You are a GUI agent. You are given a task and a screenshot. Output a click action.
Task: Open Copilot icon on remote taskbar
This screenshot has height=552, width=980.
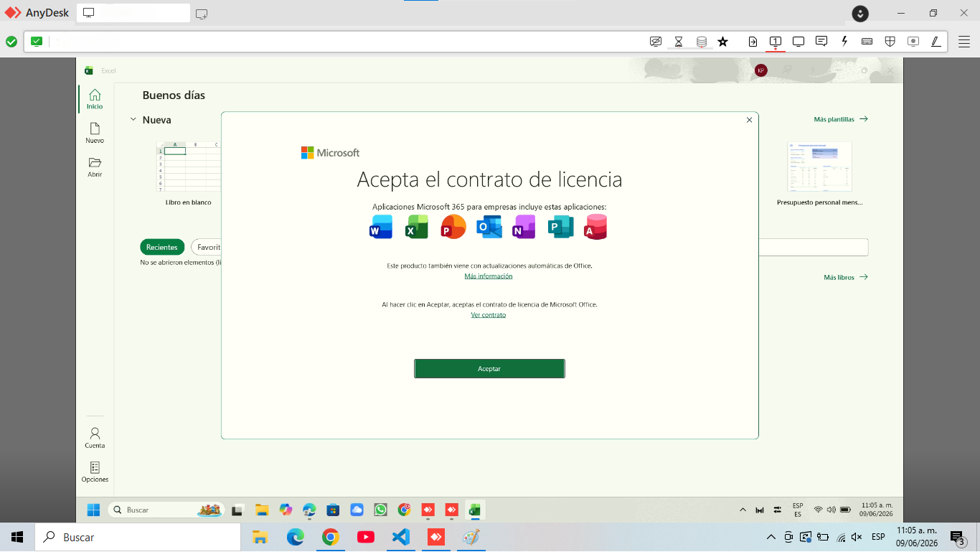click(x=286, y=510)
